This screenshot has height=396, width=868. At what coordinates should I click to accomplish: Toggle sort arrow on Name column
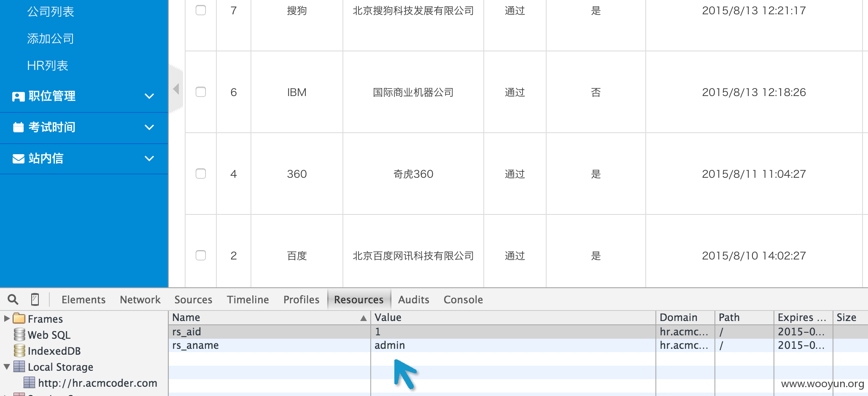tap(363, 318)
